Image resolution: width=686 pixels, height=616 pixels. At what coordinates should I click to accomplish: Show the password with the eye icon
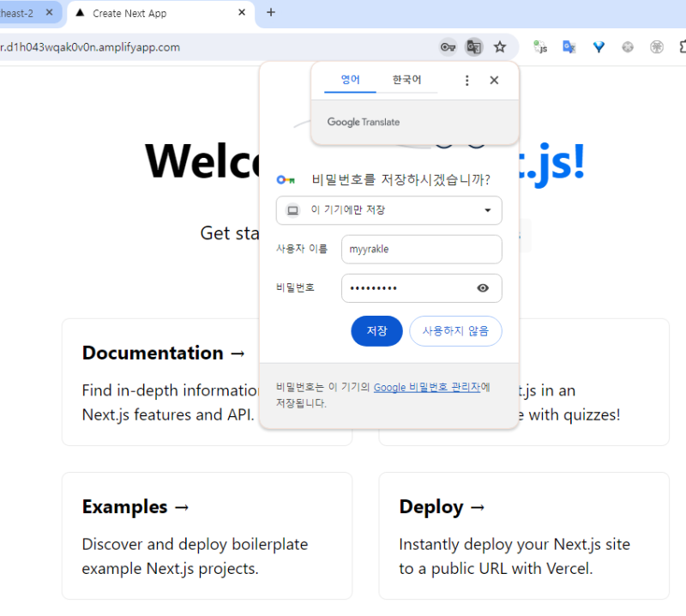[483, 288]
